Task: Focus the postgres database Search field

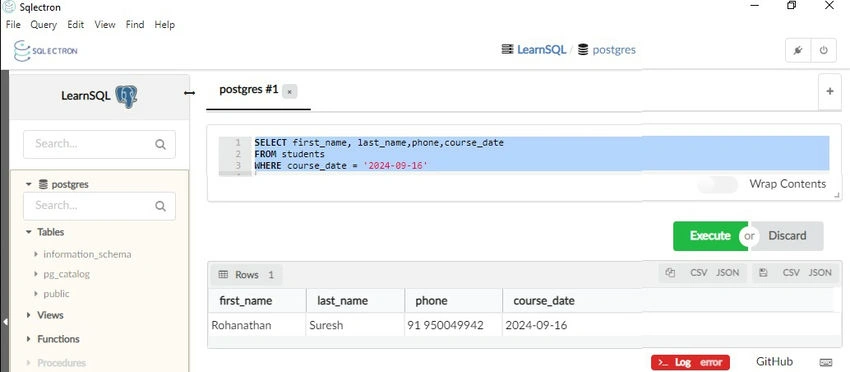Action: [x=99, y=206]
